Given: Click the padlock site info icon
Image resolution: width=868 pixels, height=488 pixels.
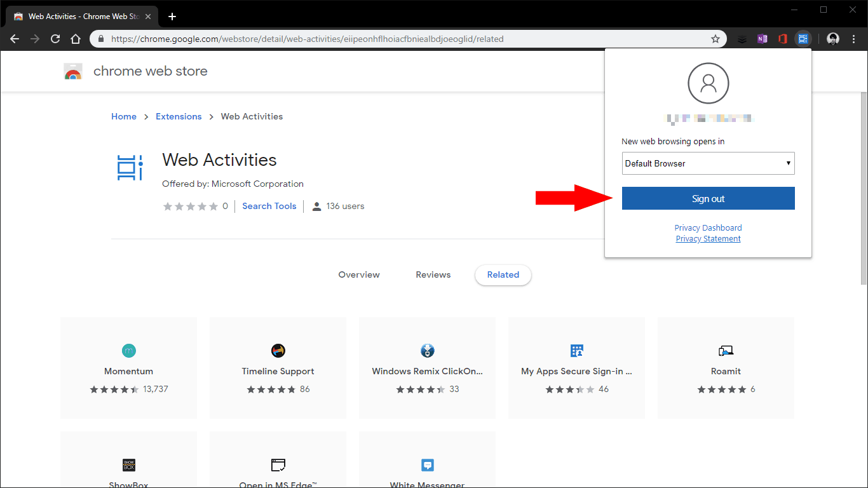Looking at the screenshot, I should point(101,39).
